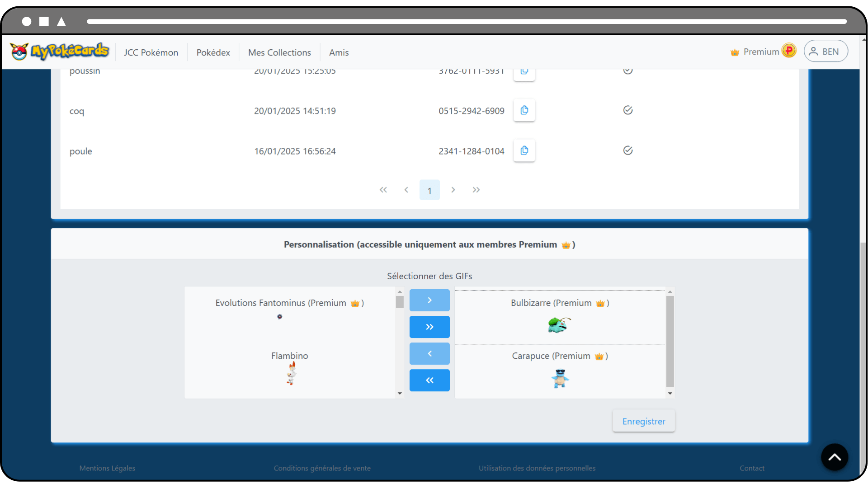Copy the coq friend code
This screenshot has height=488, width=868.
[524, 110]
